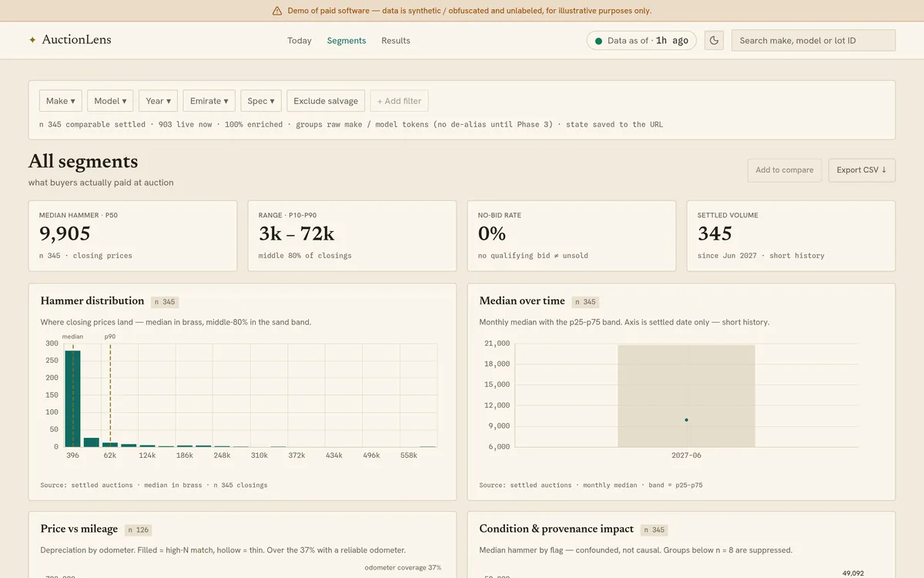Click the Price vs mileage heading
The width and height of the screenshot is (924, 578).
pos(79,529)
